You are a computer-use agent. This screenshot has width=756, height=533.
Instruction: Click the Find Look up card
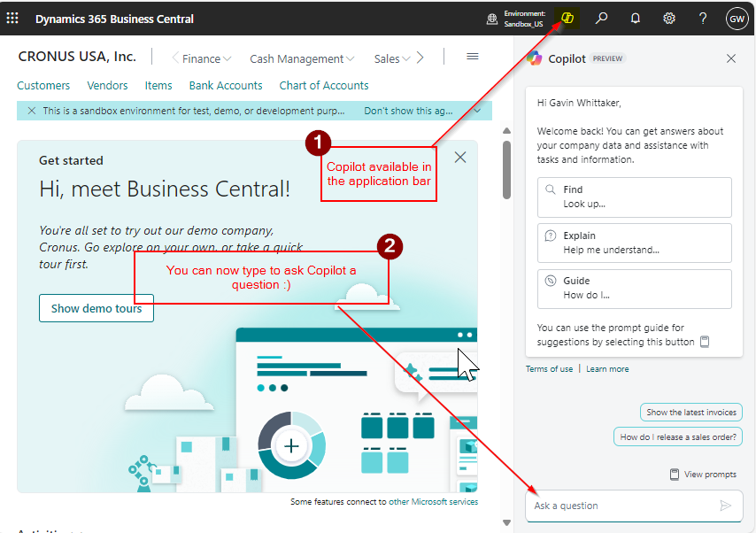point(634,197)
